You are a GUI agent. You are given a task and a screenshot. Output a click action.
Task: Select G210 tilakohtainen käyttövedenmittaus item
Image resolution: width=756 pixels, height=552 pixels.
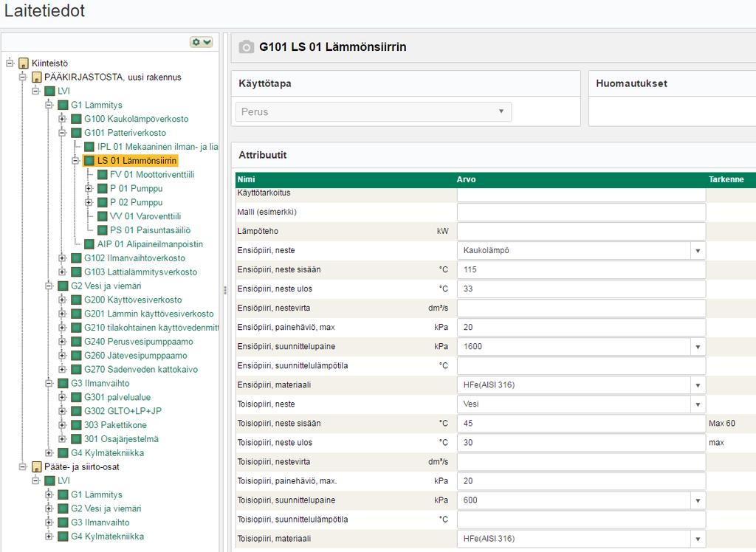[x=151, y=328]
